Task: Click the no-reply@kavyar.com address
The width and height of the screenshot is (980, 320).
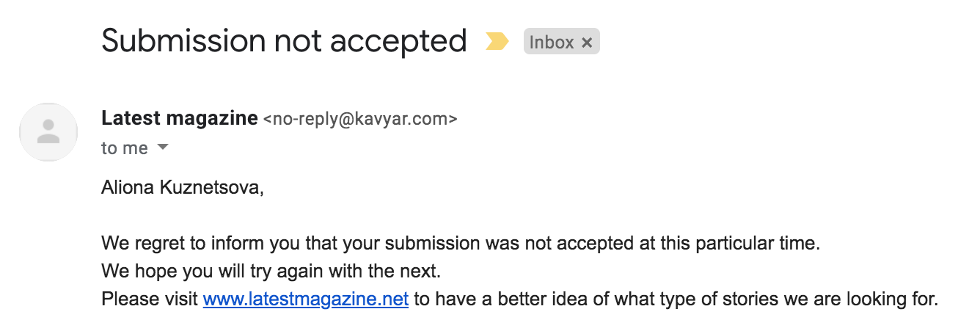Action: coord(360,118)
